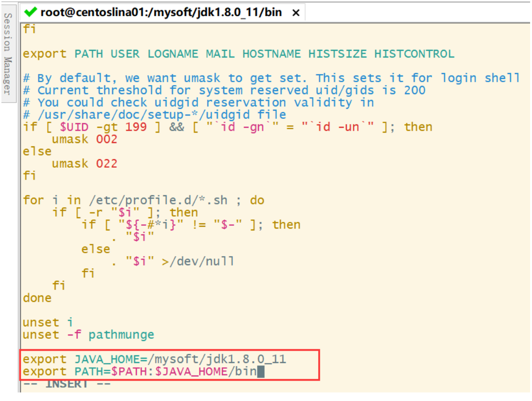
Task: Click the word LOGNAME in the export line
Action: (x=173, y=54)
